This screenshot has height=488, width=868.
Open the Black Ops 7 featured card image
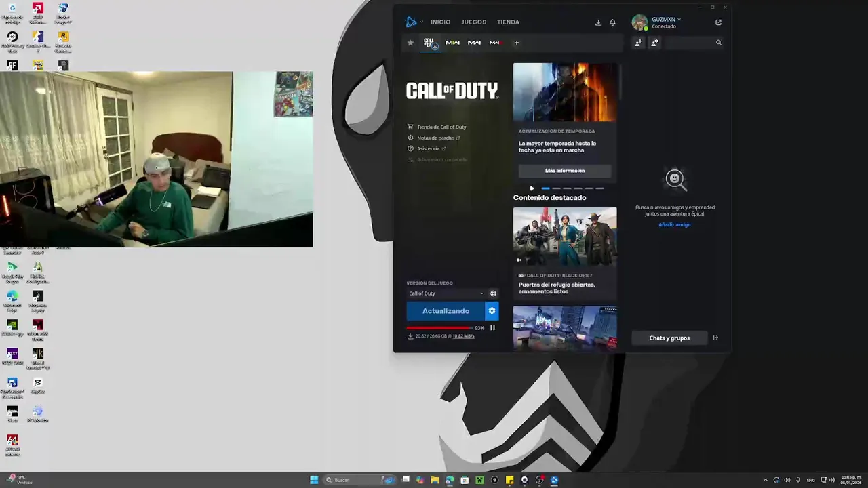click(565, 237)
